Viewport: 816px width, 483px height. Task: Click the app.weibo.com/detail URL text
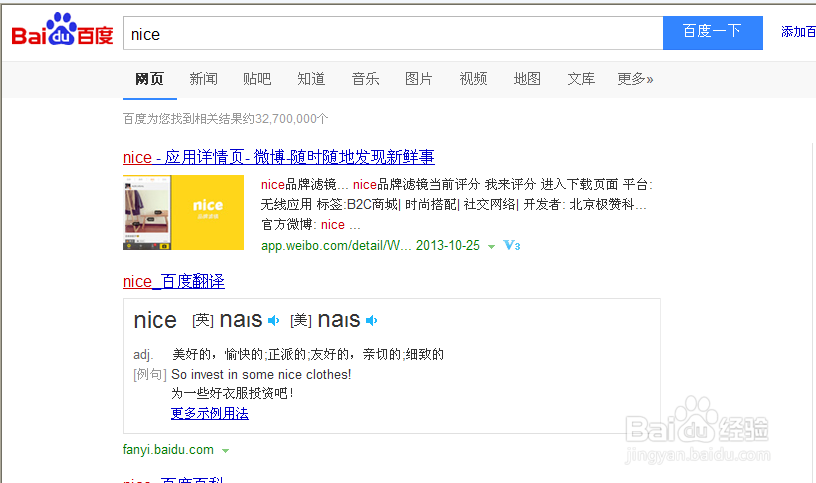click(336, 246)
